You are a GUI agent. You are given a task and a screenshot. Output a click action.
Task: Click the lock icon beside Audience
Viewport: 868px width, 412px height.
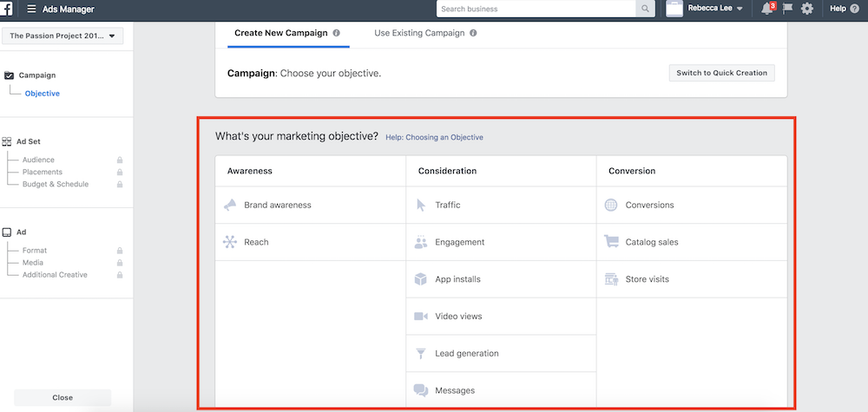pos(120,160)
